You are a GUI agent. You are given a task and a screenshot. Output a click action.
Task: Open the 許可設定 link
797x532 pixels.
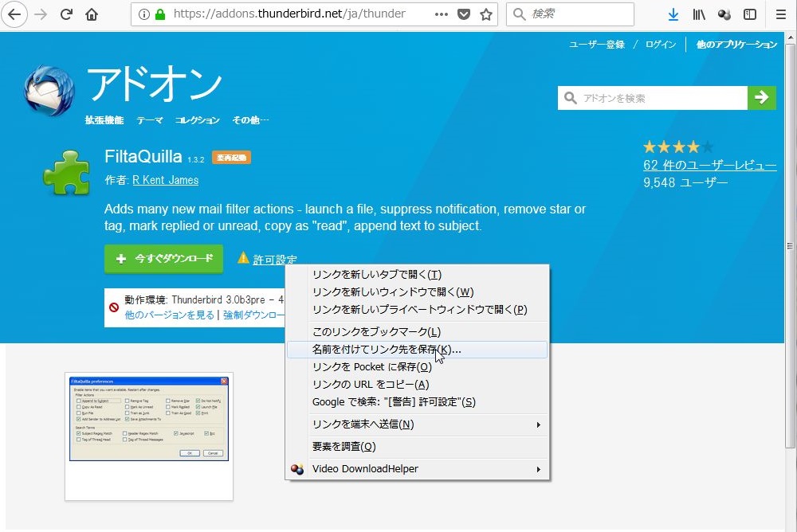(275, 260)
